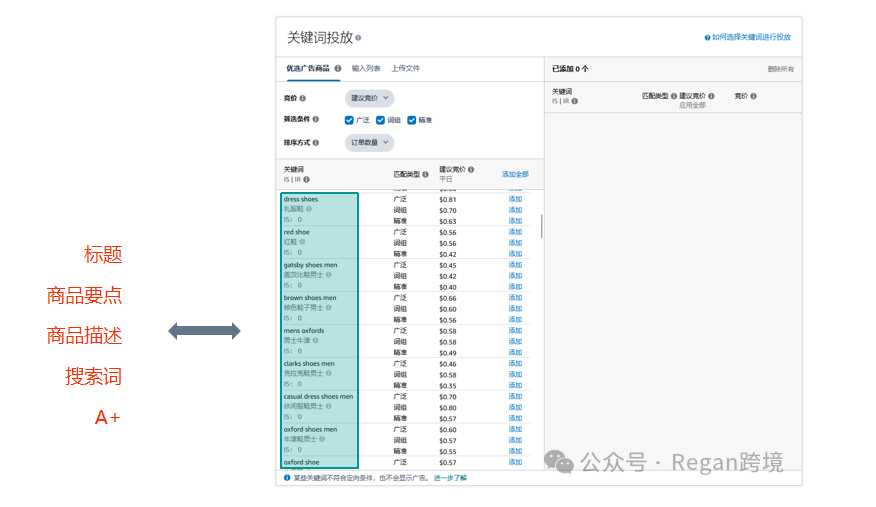Click info icon beside 优选广告商品 tab

(338, 69)
